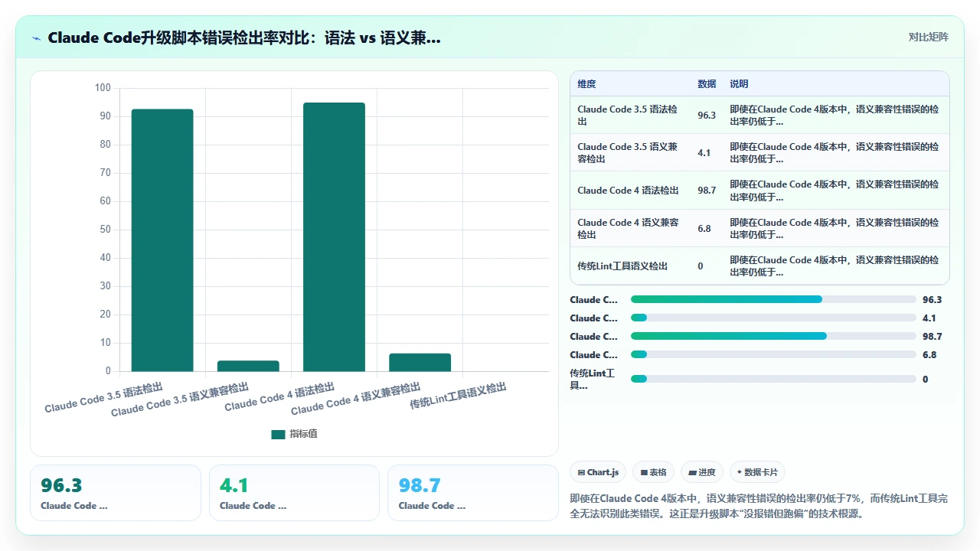The width and height of the screenshot is (980, 551).
Task: Click the Claude Code 3.5 语法检出 bar
Action: 162,240
